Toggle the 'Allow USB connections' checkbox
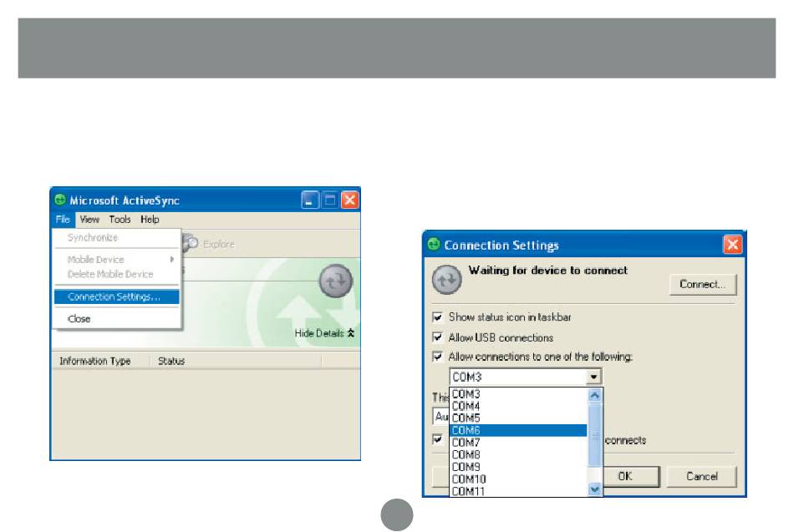The image size is (794, 532). coord(437,337)
